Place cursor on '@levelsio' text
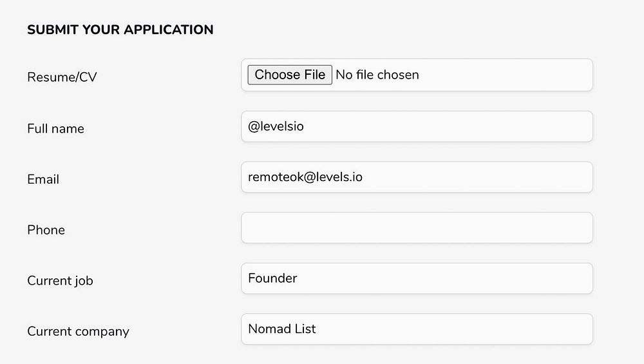Viewport: 644px width, 364px height. pos(276,126)
